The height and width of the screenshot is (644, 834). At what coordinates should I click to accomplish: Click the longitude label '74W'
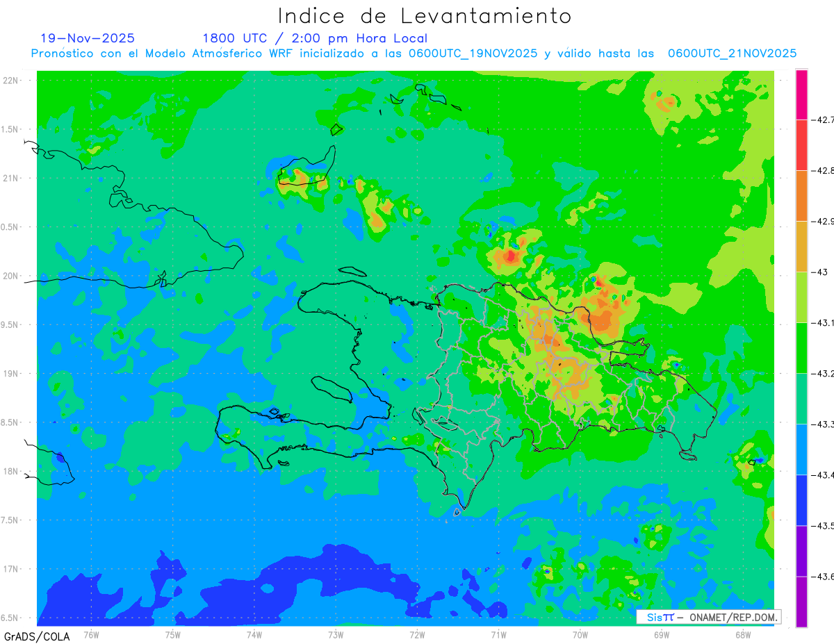tap(254, 634)
